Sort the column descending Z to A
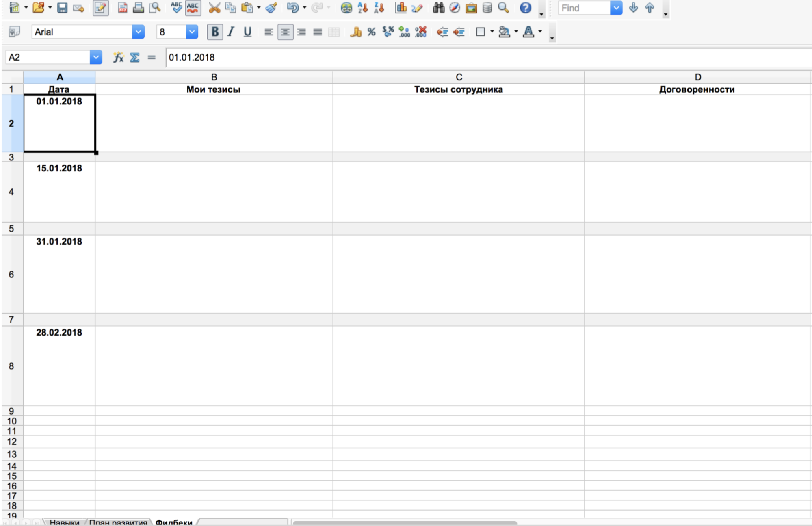The image size is (812, 526). click(x=379, y=8)
